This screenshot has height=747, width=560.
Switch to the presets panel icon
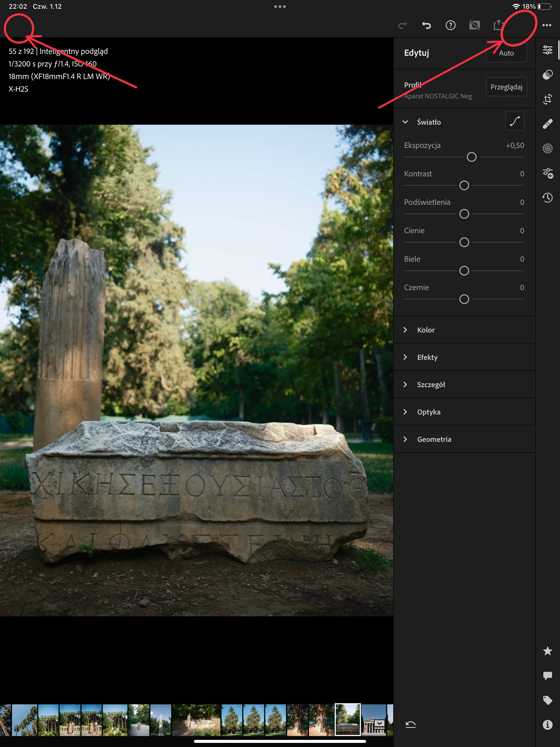coord(547,75)
